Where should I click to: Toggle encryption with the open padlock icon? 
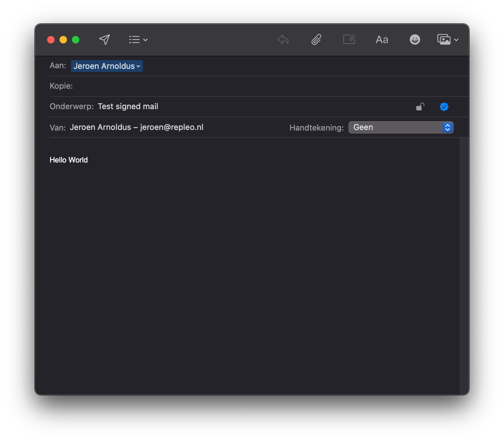tap(420, 107)
